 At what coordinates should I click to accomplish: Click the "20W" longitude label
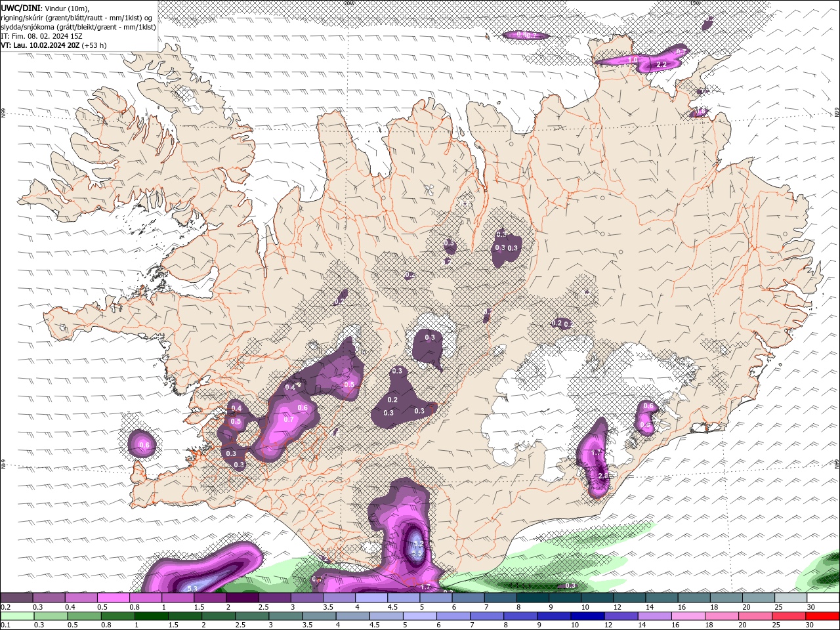[348, 3]
